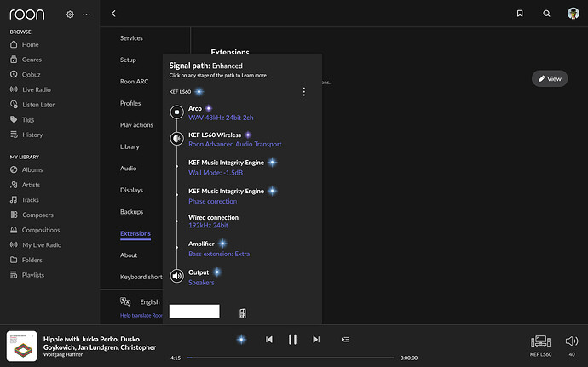This screenshot has width=588, height=367.
Task: Go back with the left arrow
Action: point(113,14)
